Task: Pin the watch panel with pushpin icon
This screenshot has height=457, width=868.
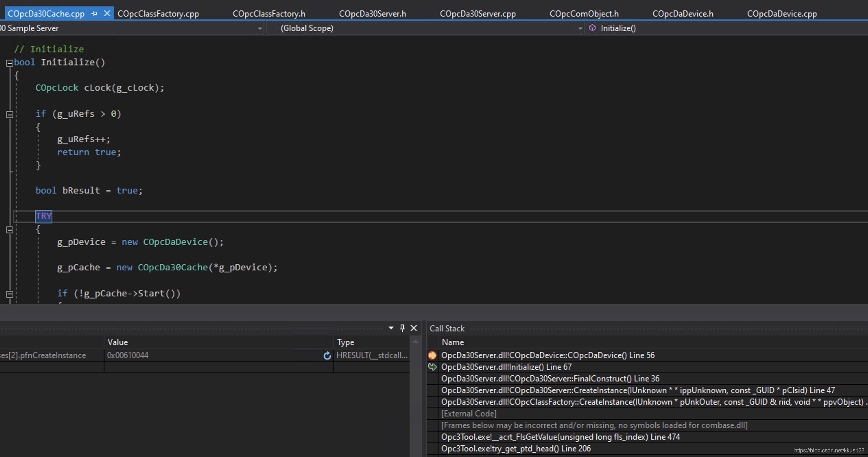Action: 402,328
